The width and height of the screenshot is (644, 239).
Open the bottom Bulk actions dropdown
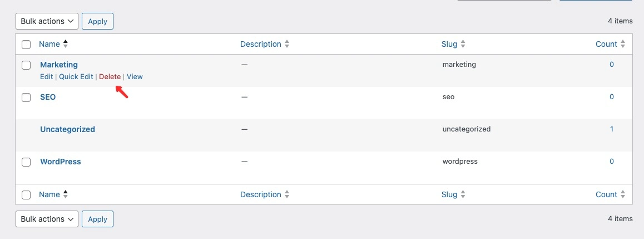pos(47,219)
